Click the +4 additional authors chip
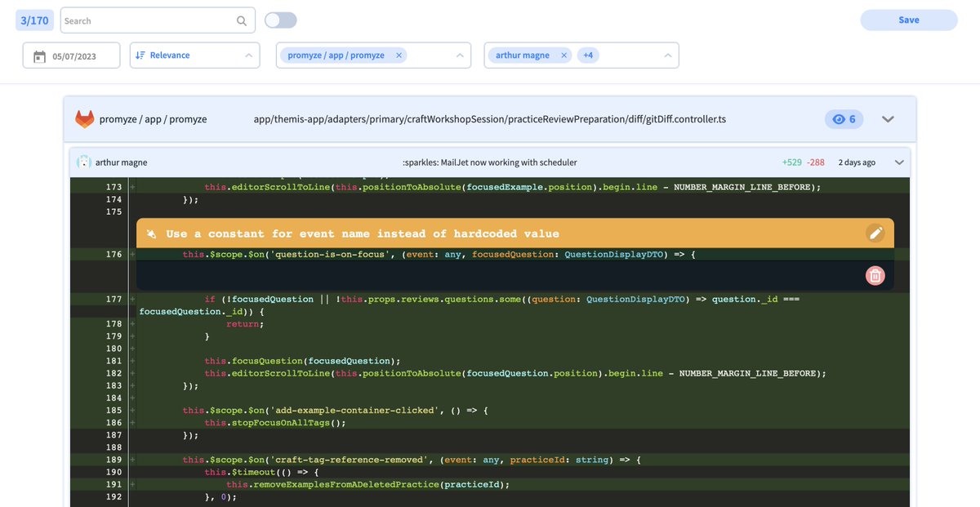 tap(588, 56)
